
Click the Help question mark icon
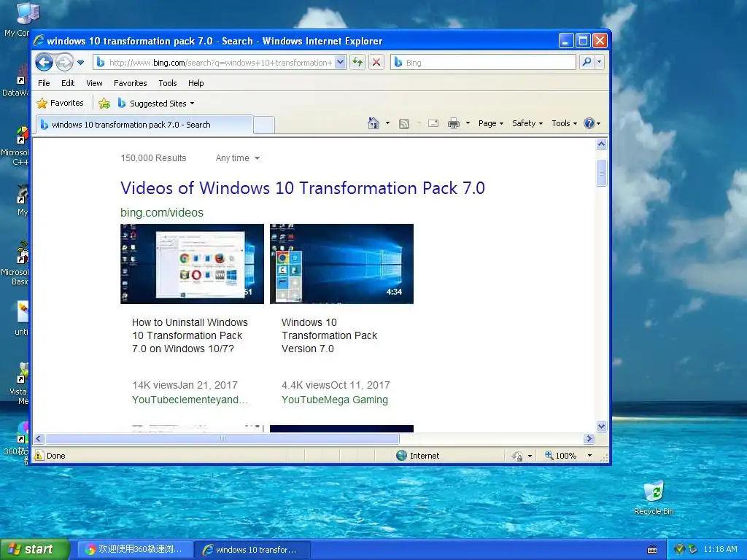pyautogui.click(x=589, y=123)
